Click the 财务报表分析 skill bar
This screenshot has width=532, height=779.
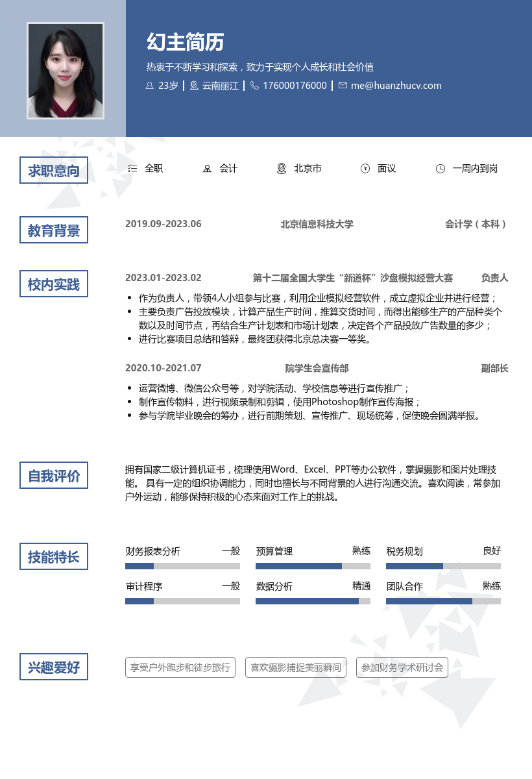click(x=182, y=566)
